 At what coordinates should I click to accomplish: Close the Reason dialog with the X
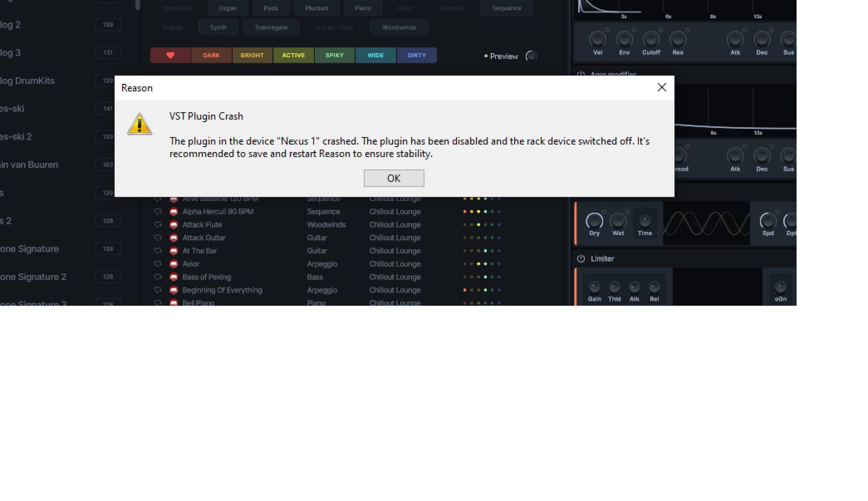662,87
